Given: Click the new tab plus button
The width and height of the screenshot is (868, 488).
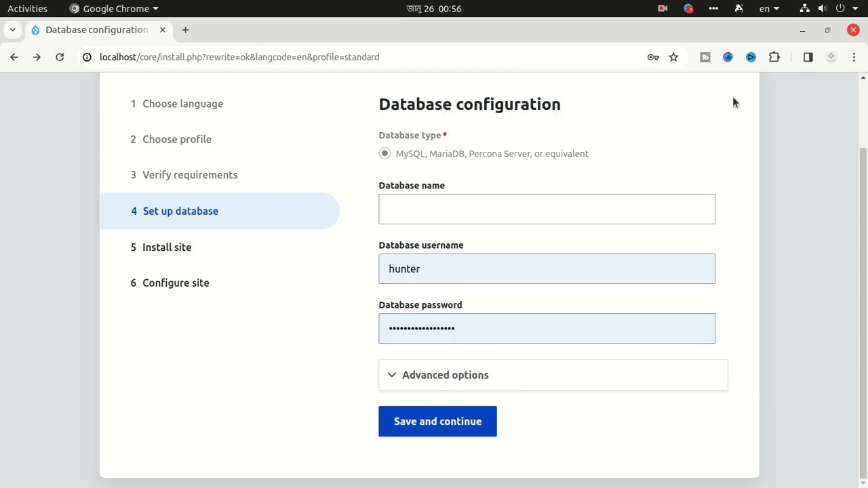Looking at the screenshot, I should tap(185, 30).
